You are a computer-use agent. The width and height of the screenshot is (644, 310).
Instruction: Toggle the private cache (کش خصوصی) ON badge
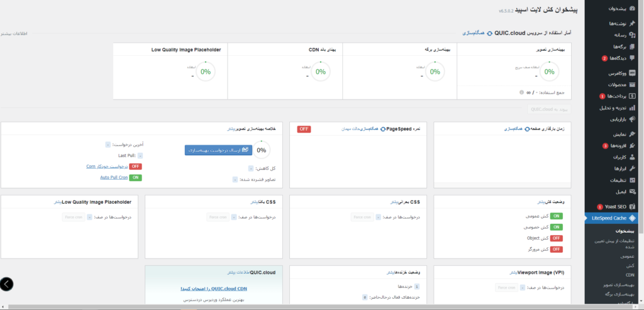pyautogui.click(x=557, y=227)
